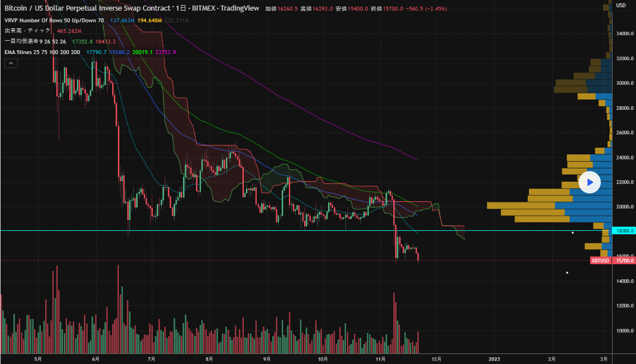Click the magenta 23753.9 EMA value
This screenshot has width=636, height=364.
tap(166, 52)
